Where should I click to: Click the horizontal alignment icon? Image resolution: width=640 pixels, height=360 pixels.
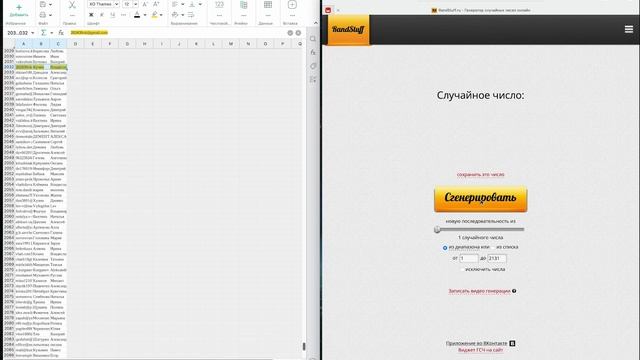(175, 4)
